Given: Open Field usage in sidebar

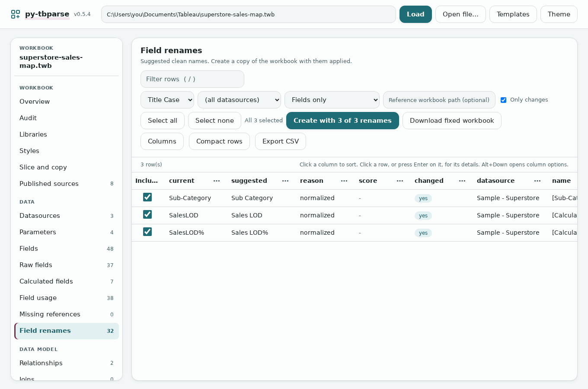Looking at the screenshot, I should [67, 298].
